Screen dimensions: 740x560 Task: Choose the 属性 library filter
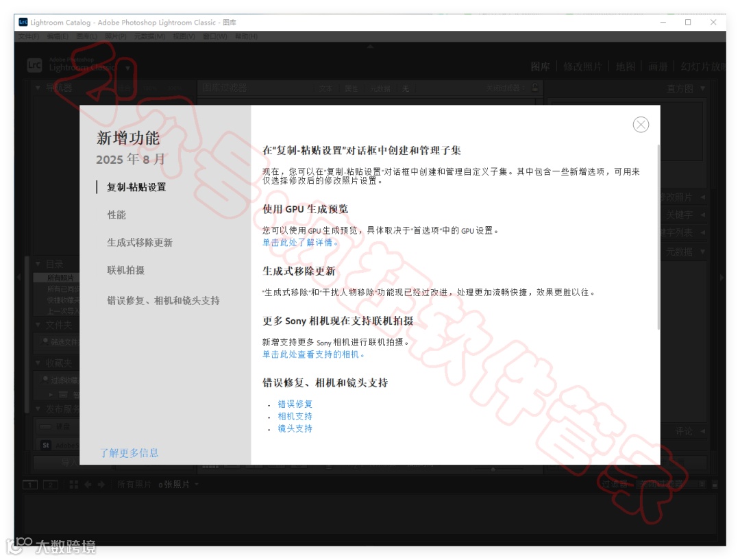pyautogui.click(x=351, y=88)
